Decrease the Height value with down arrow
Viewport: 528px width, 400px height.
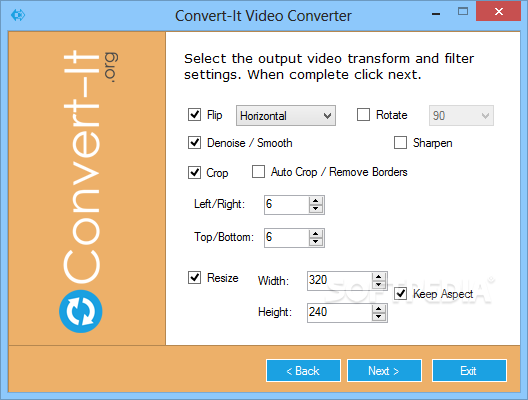pyautogui.click(x=379, y=316)
